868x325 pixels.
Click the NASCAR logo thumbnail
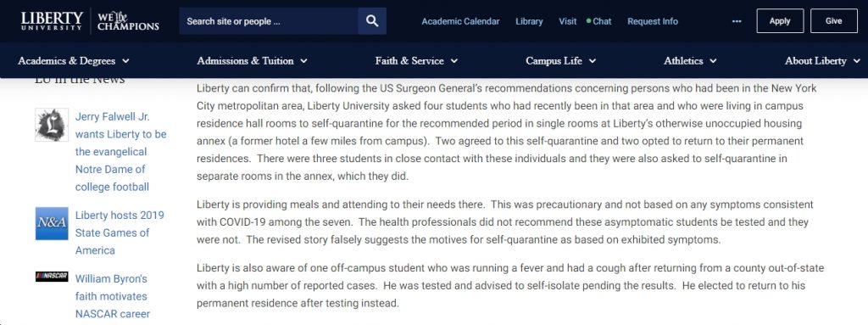click(52, 277)
